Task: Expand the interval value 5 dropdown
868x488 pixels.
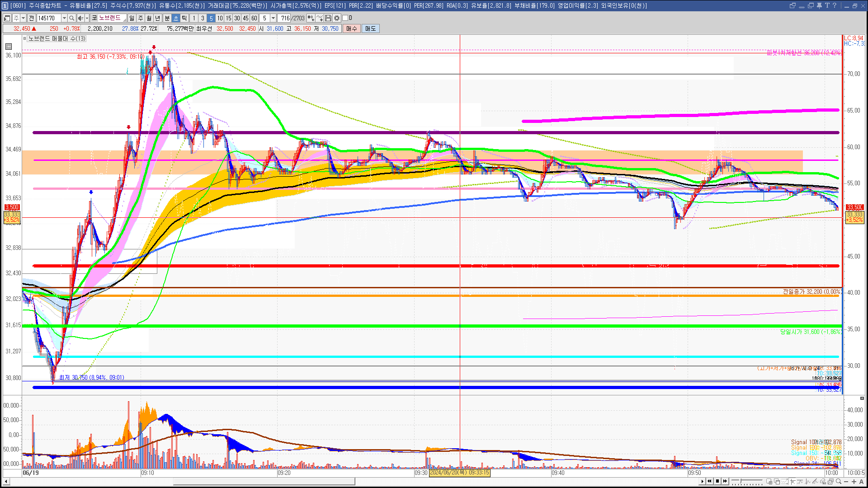Action: pyautogui.click(x=273, y=18)
